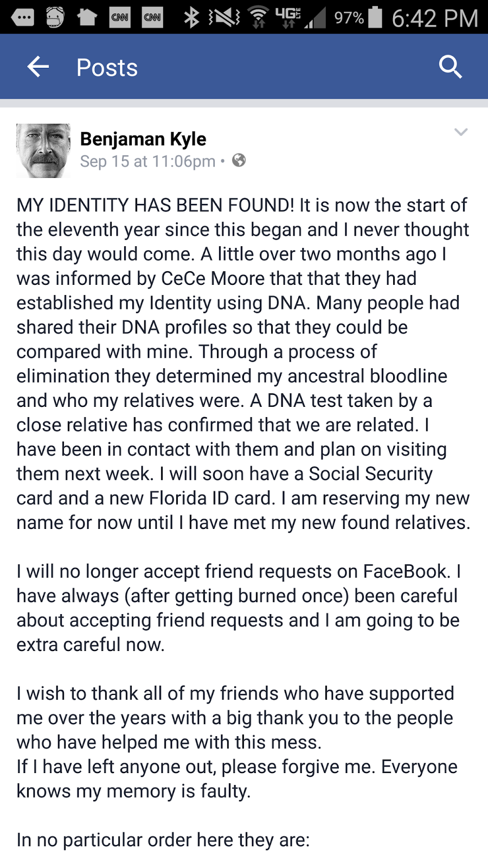Viewport: 488px width, 868px height.
Task: Click the Benjaman Kyle name link
Action: pos(143,139)
